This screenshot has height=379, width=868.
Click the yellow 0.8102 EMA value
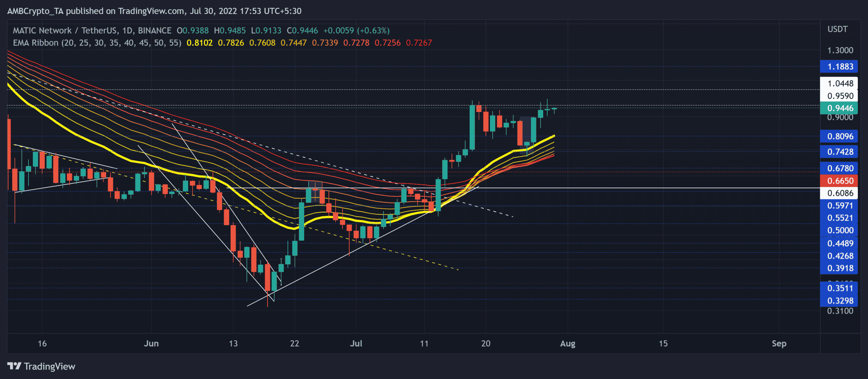pyautogui.click(x=199, y=43)
